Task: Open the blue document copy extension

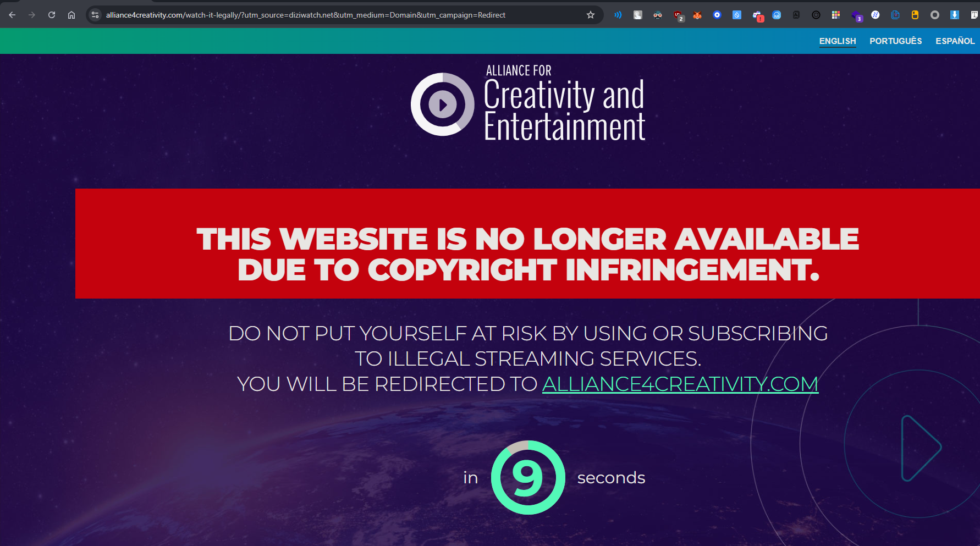Action: coord(895,15)
